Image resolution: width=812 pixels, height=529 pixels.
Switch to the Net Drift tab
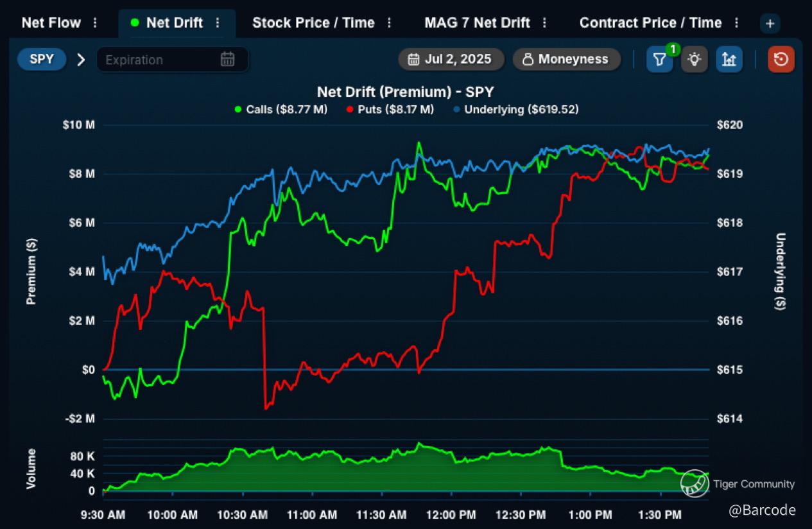tap(175, 23)
